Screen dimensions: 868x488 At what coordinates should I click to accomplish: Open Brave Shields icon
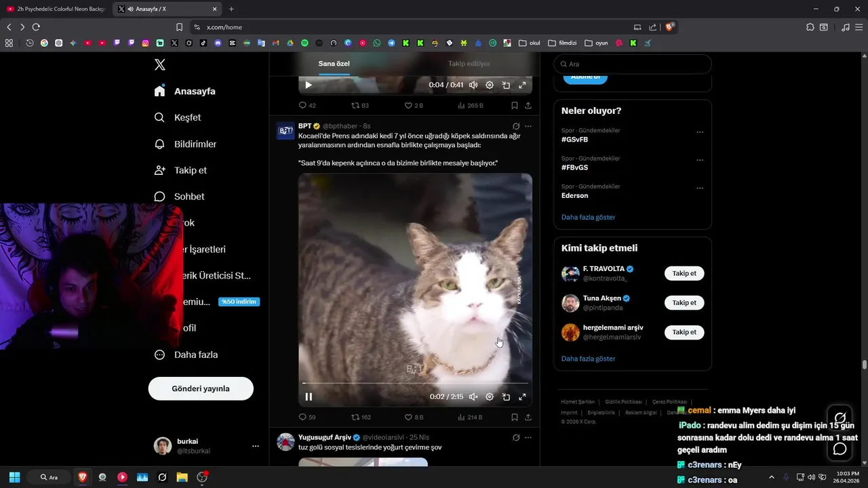coord(670,27)
